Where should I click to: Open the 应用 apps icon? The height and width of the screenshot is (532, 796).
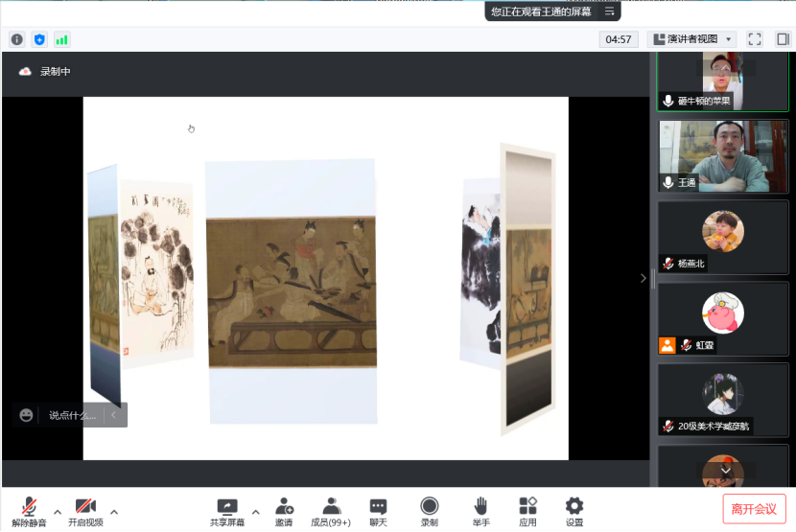pyautogui.click(x=527, y=511)
